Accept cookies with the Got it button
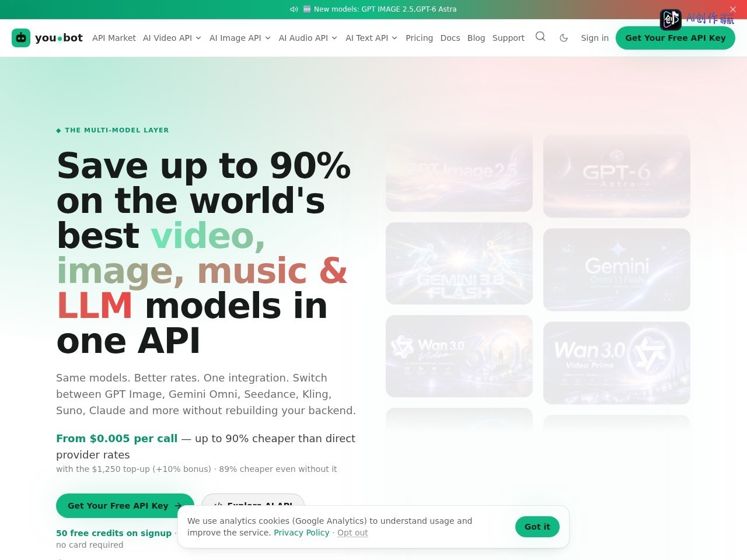Image resolution: width=747 pixels, height=560 pixels. point(537,527)
